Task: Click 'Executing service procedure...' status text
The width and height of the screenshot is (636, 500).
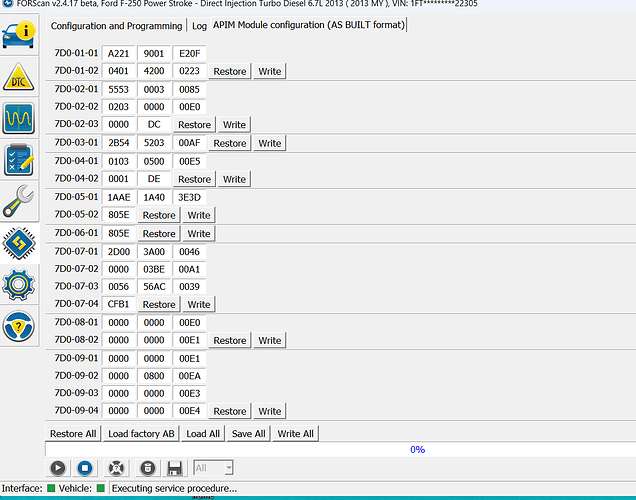Action: click(x=174, y=488)
